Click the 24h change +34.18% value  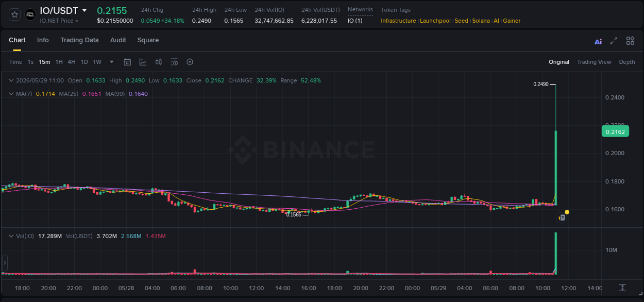tap(173, 21)
